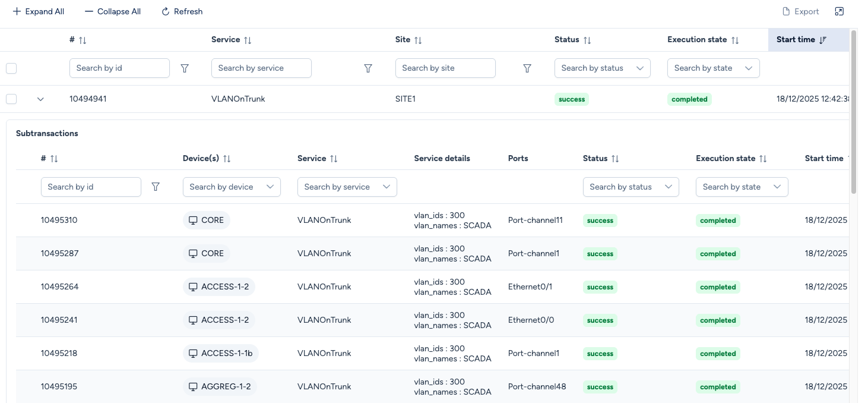Click the filter icon beside Search by id
Viewport: 868px width, 403px height.
pos(185,68)
